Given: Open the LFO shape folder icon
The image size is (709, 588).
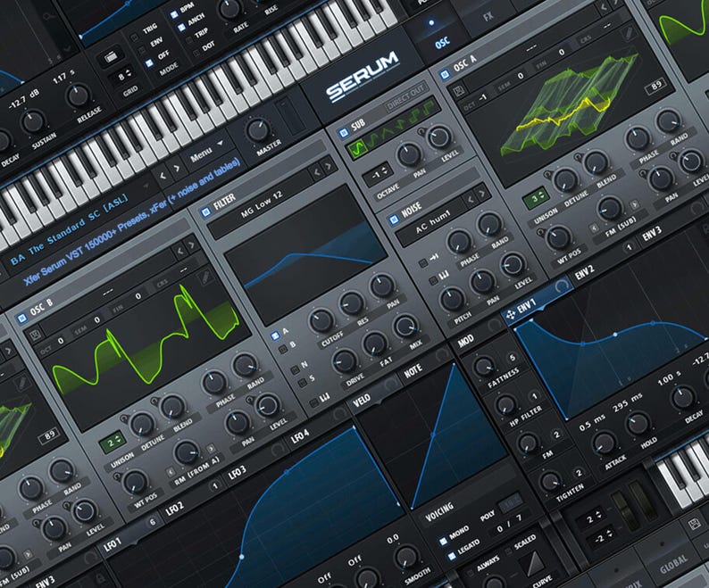Looking at the screenshot, I should [x=111, y=58].
